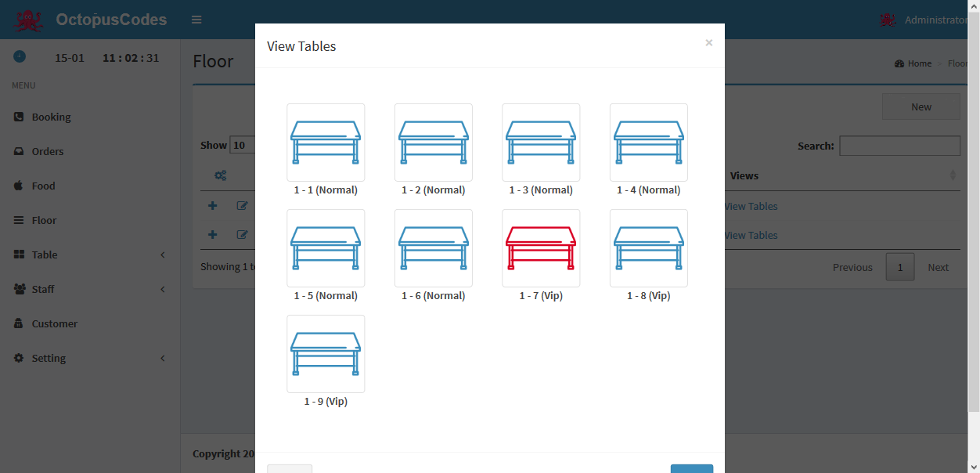This screenshot has width=980, height=473.
Task: Click the New button
Action: [x=921, y=107]
